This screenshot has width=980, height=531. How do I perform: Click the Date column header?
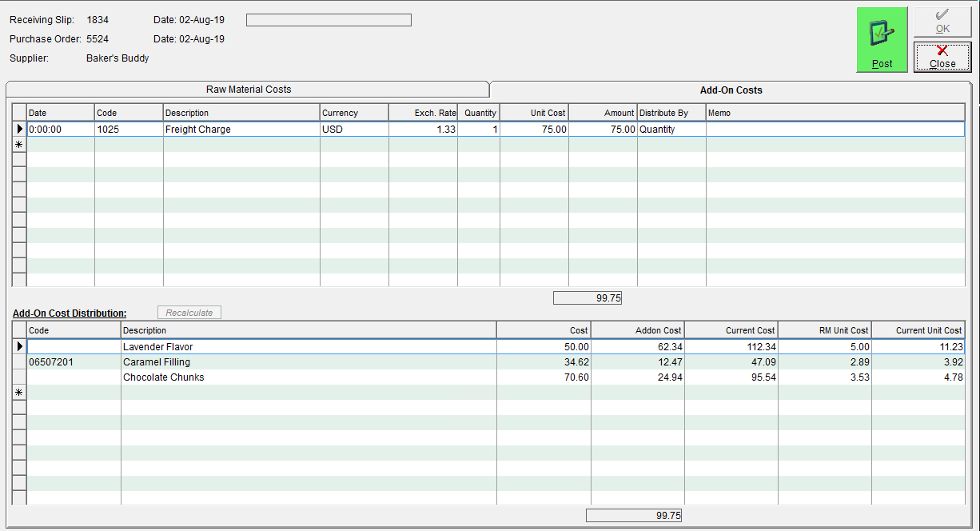61,113
